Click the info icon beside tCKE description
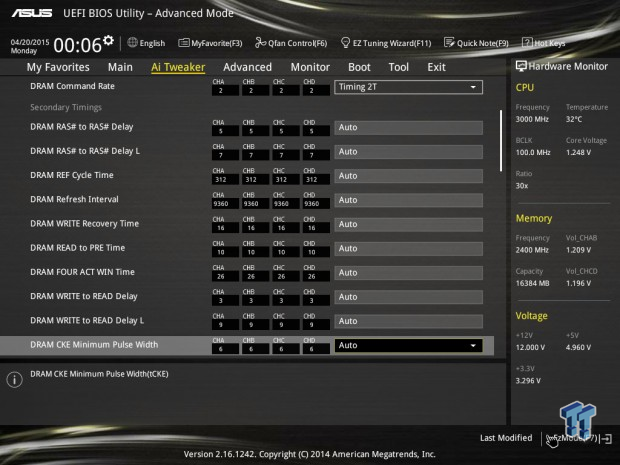The width and height of the screenshot is (620, 465). coord(15,380)
